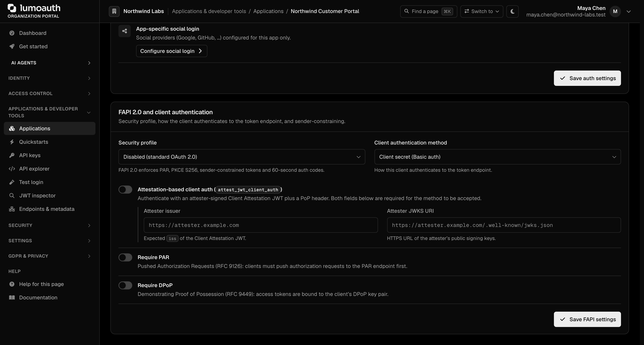Click Save auth settings button

pyautogui.click(x=587, y=78)
